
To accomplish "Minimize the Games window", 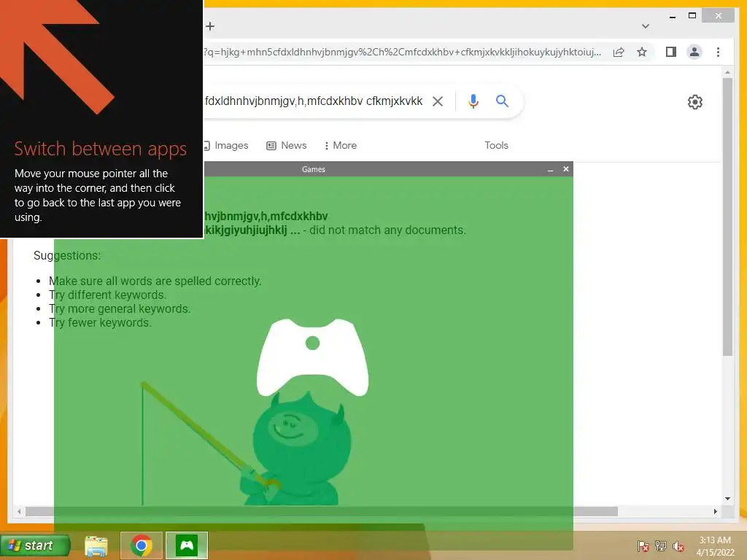I will [550, 169].
